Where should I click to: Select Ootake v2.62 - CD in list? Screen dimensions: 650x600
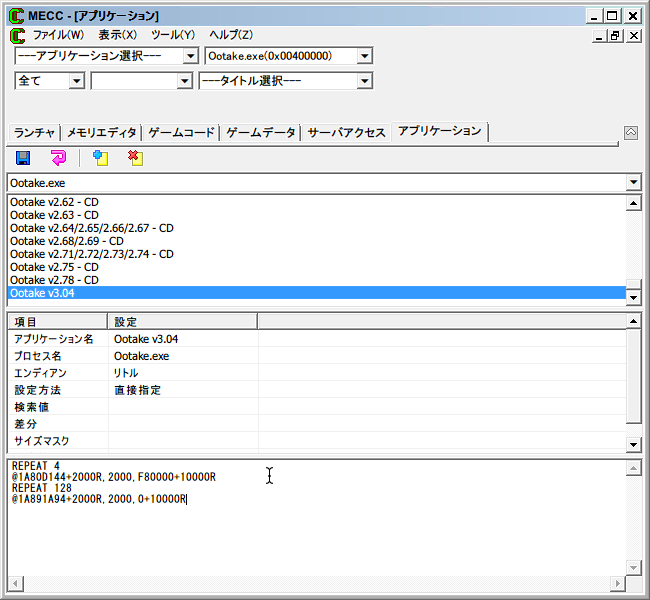point(317,202)
